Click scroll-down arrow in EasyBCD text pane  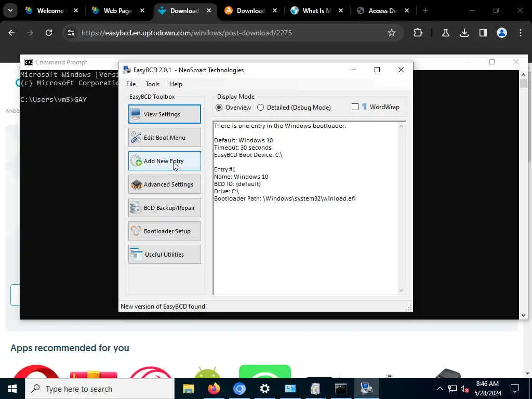point(402,290)
